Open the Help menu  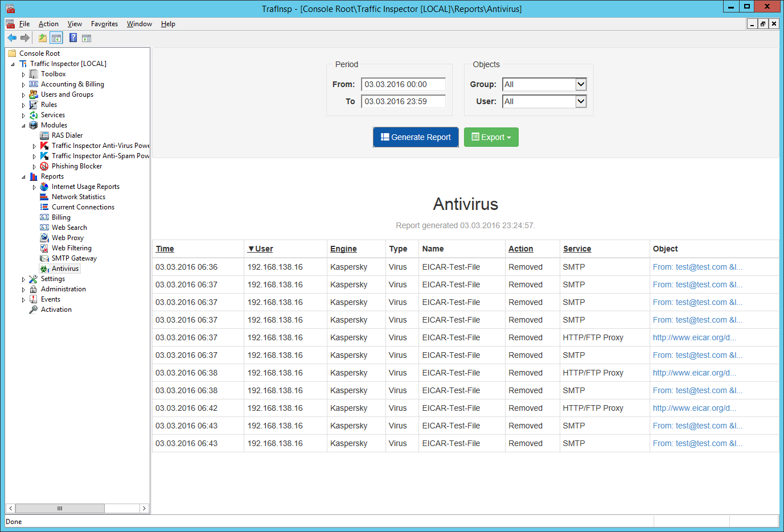[168, 24]
